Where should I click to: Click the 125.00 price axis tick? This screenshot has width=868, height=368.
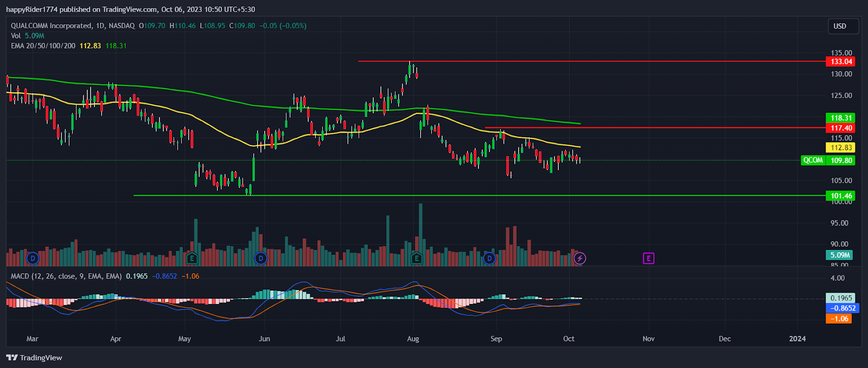[x=841, y=96]
